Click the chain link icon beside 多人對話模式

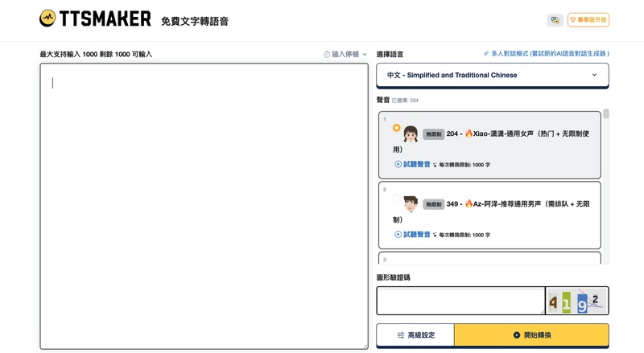click(486, 53)
